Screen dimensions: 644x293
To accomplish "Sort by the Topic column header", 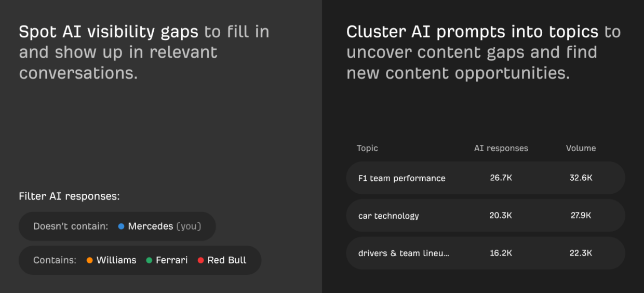I will pyautogui.click(x=367, y=148).
